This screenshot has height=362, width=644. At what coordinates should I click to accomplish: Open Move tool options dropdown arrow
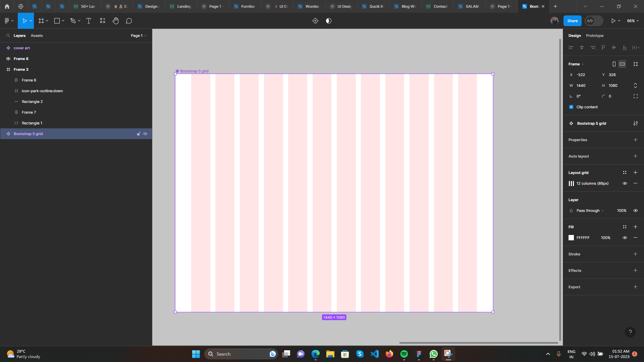point(31,21)
